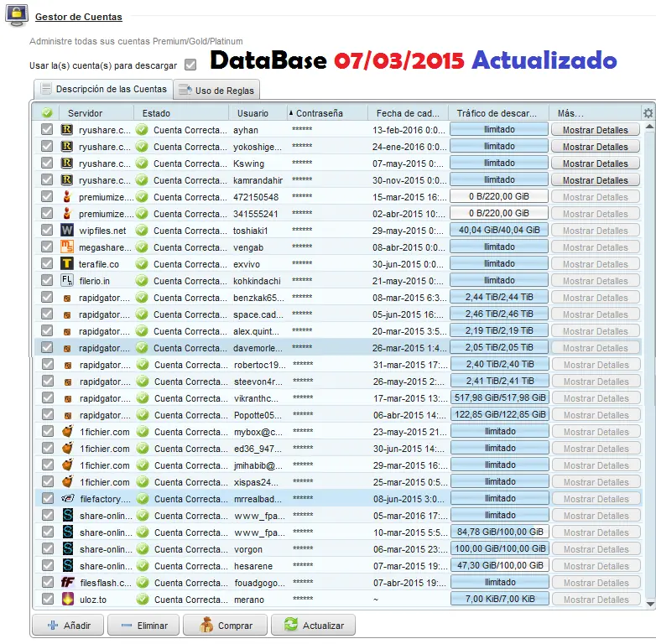
Task: Click the green status icon in the Kswing row
Action: tap(142, 163)
